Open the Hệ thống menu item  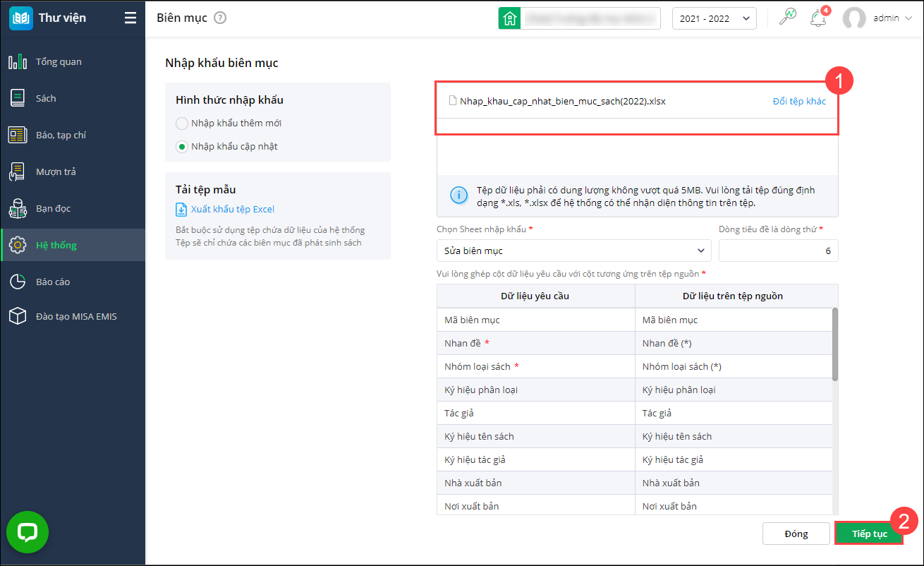(x=73, y=245)
